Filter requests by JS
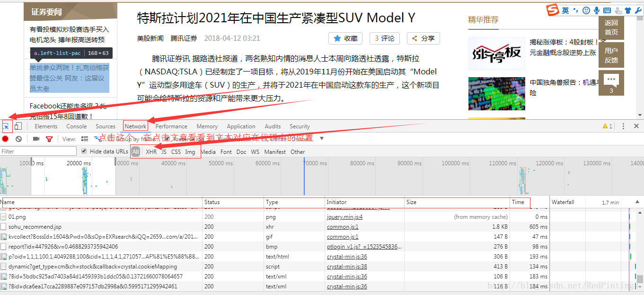 coord(164,152)
